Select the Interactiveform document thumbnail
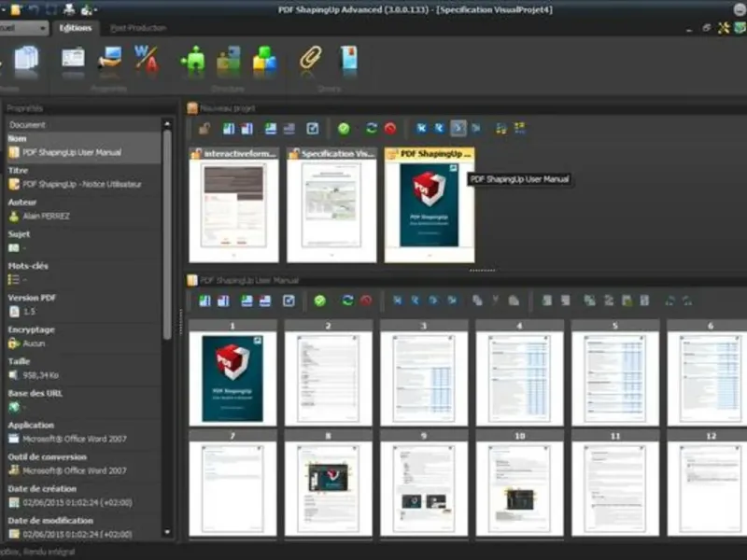Image resolution: width=747 pixels, height=560 pixels. pyautogui.click(x=234, y=205)
